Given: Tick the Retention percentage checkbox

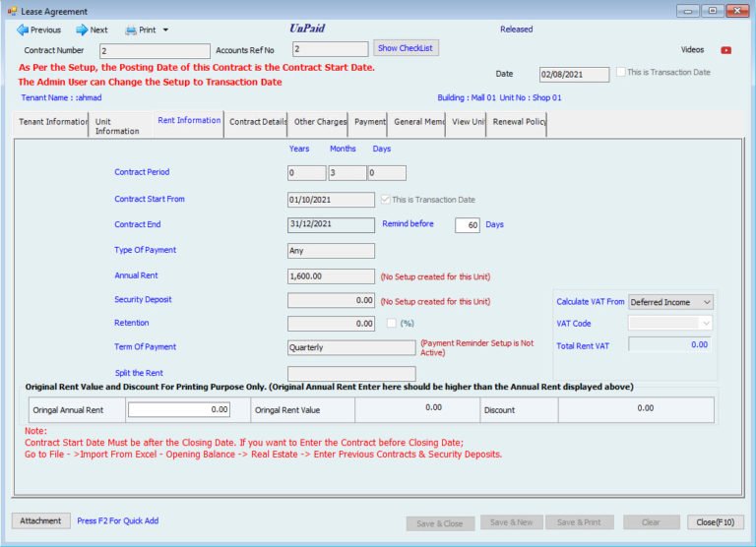Looking at the screenshot, I should pyautogui.click(x=392, y=323).
